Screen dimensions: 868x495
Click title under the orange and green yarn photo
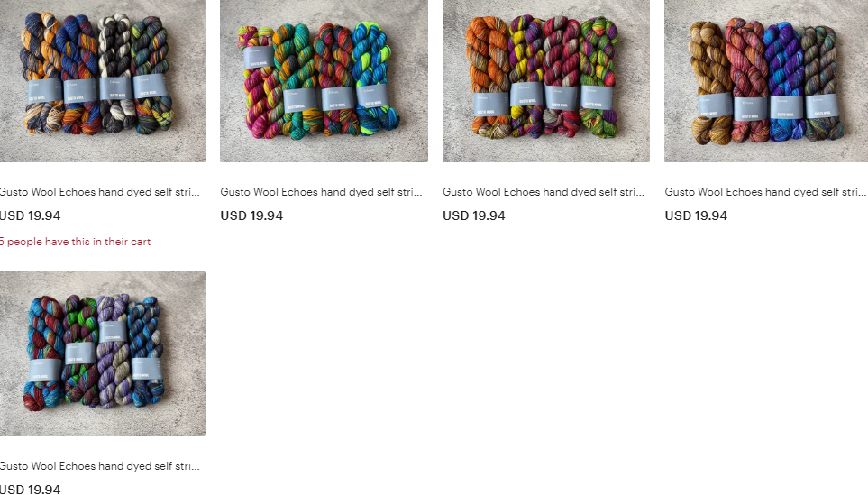click(544, 192)
